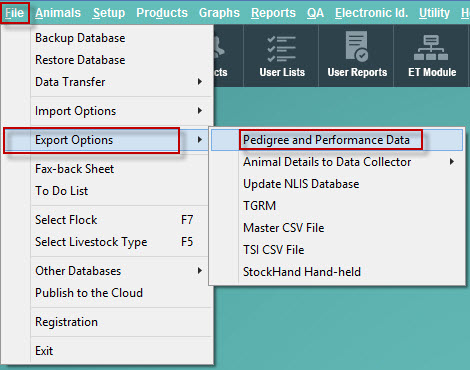Expand Animal Details to Data Collector arrow
The height and width of the screenshot is (370, 470).
tap(451, 162)
